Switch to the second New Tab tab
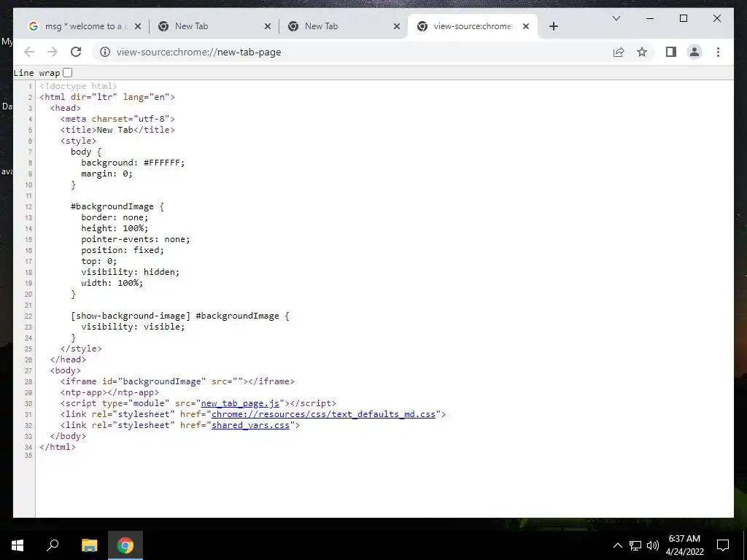747x560 pixels. (x=343, y=26)
